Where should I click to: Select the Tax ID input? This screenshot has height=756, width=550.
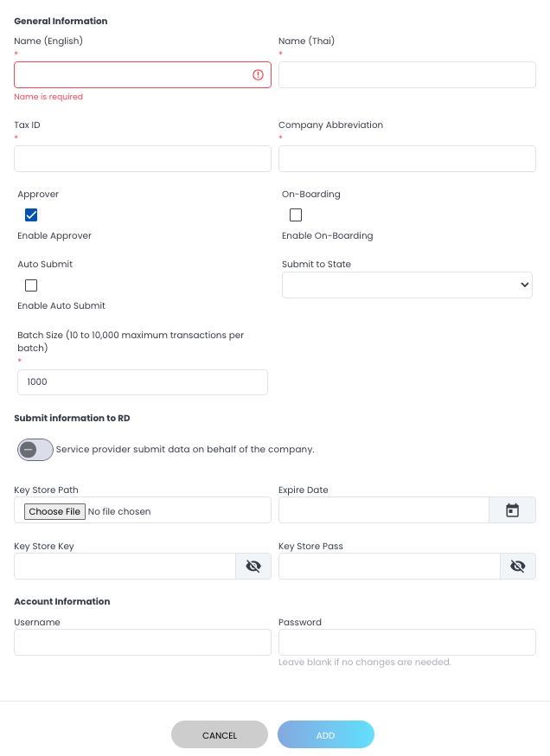click(143, 159)
